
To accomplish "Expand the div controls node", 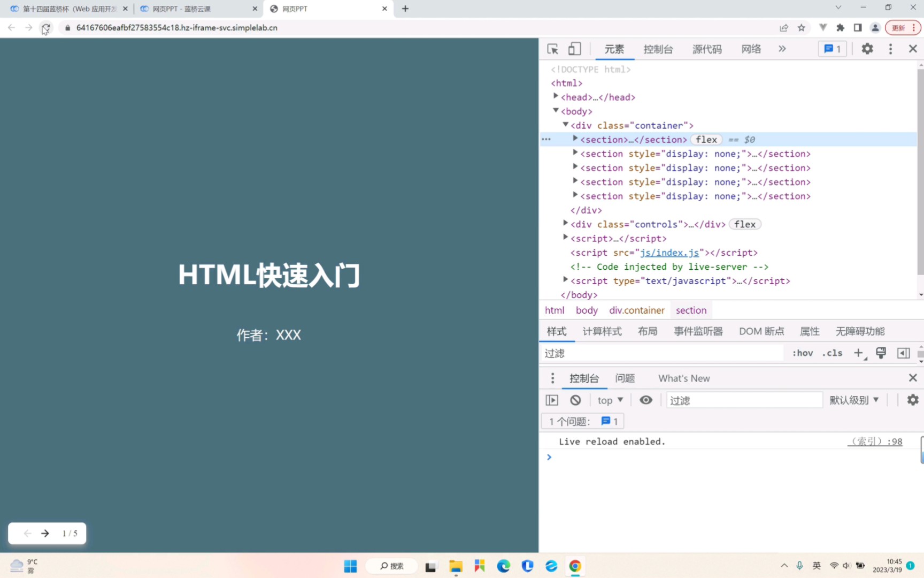I will coord(565,223).
